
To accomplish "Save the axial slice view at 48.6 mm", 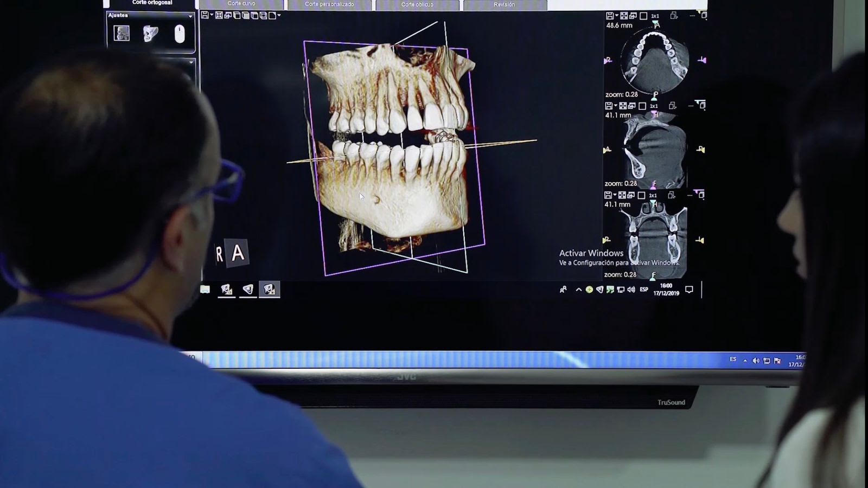I will pos(610,16).
